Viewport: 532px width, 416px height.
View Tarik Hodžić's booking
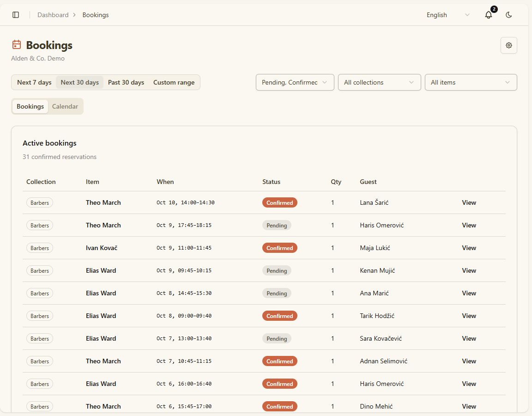469,316
